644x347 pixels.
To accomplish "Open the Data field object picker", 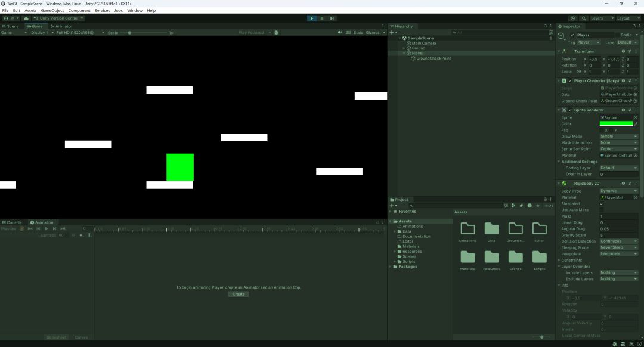I will point(636,94).
